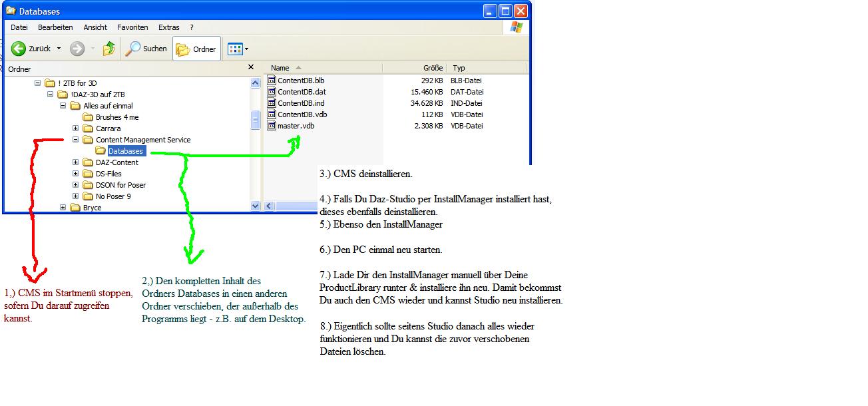
Task: Select the '!DAZ-3D auf 2TB' folder
Action: coord(91,95)
